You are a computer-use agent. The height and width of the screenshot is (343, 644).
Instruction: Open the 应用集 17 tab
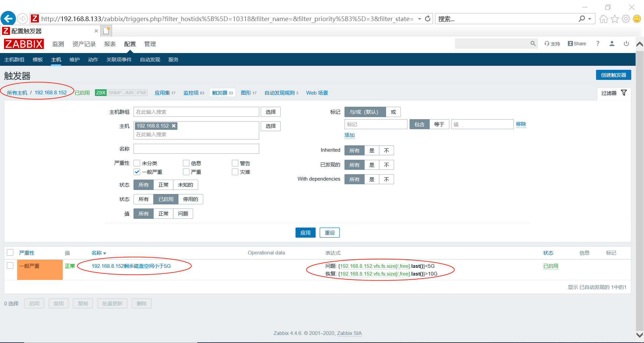(165, 93)
